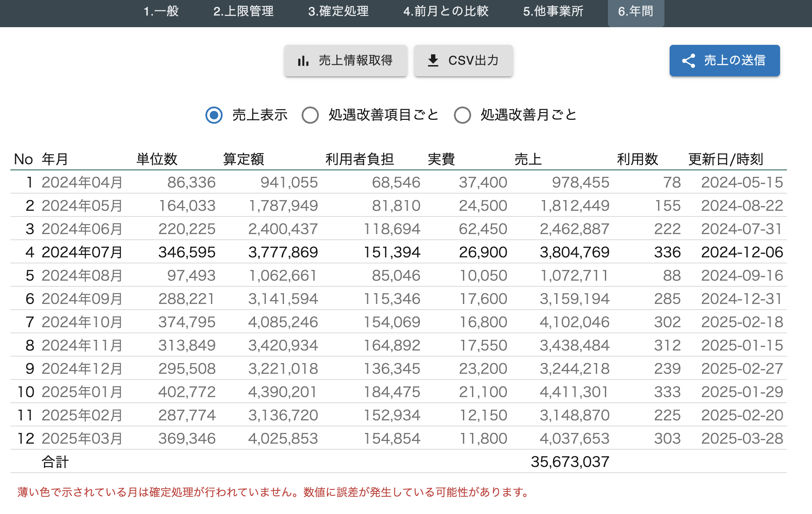Click the CSV出力 button label
The image size is (812, 514).
coord(473,61)
